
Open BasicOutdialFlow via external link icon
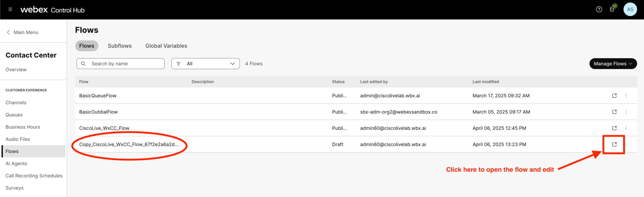(x=614, y=112)
